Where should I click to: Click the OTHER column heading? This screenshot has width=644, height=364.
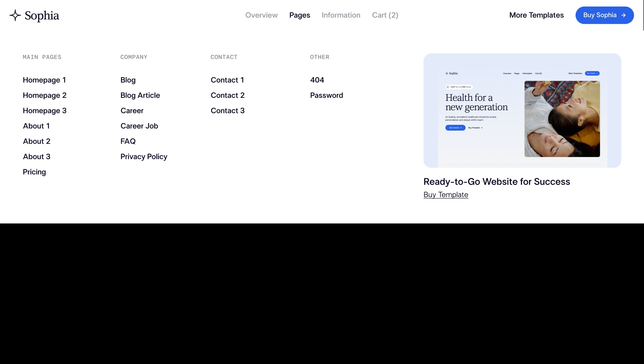[319, 57]
